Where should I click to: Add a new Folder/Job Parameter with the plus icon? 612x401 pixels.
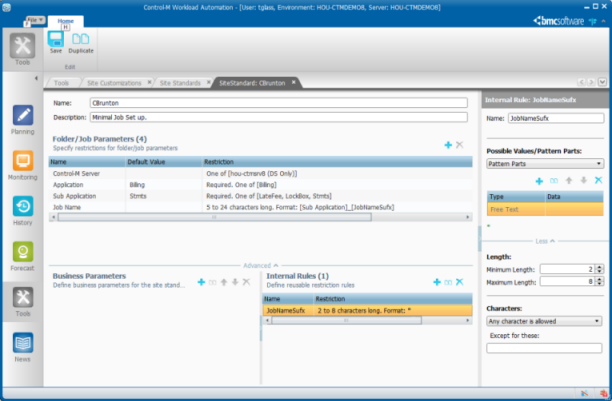(448, 145)
